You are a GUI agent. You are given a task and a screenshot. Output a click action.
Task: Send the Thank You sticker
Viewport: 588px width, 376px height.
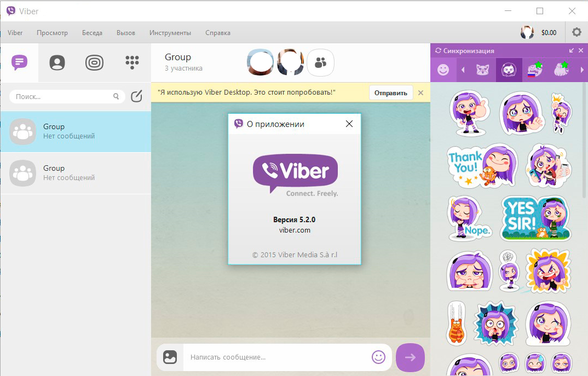482,166
